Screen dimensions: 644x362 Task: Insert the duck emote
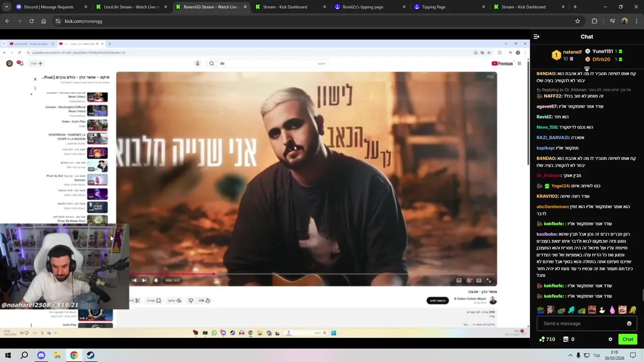(x=602, y=310)
